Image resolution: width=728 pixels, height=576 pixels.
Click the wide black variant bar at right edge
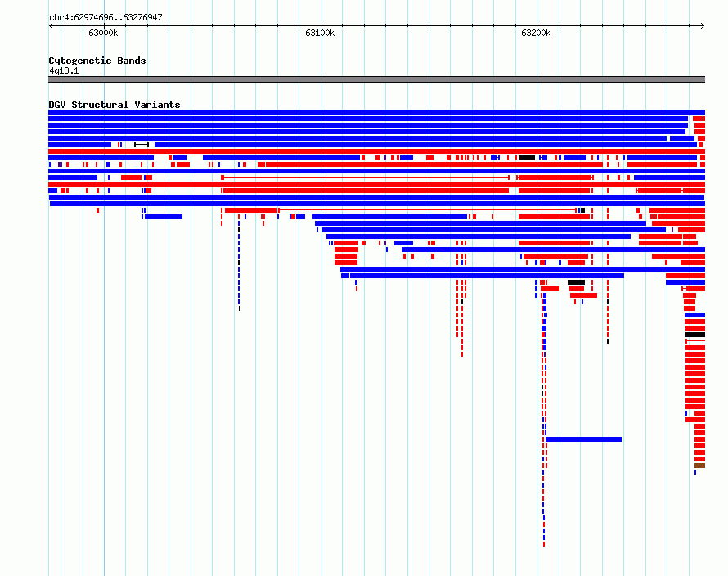tap(695, 335)
